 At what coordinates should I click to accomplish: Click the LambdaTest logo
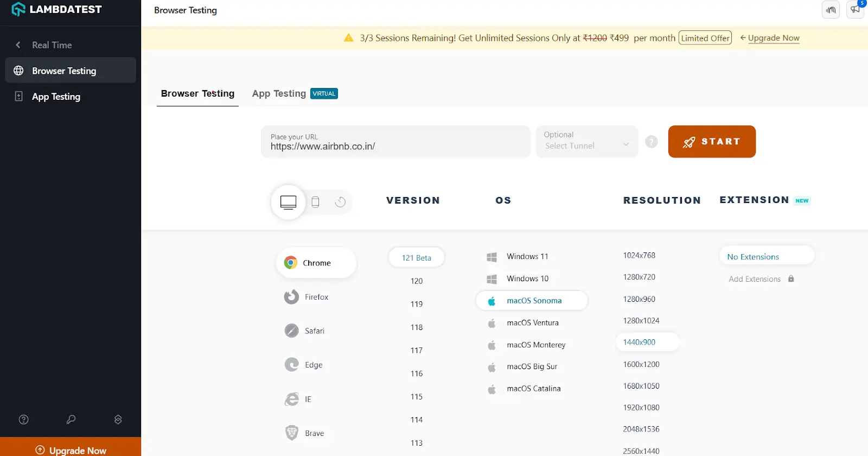(x=56, y=9)
